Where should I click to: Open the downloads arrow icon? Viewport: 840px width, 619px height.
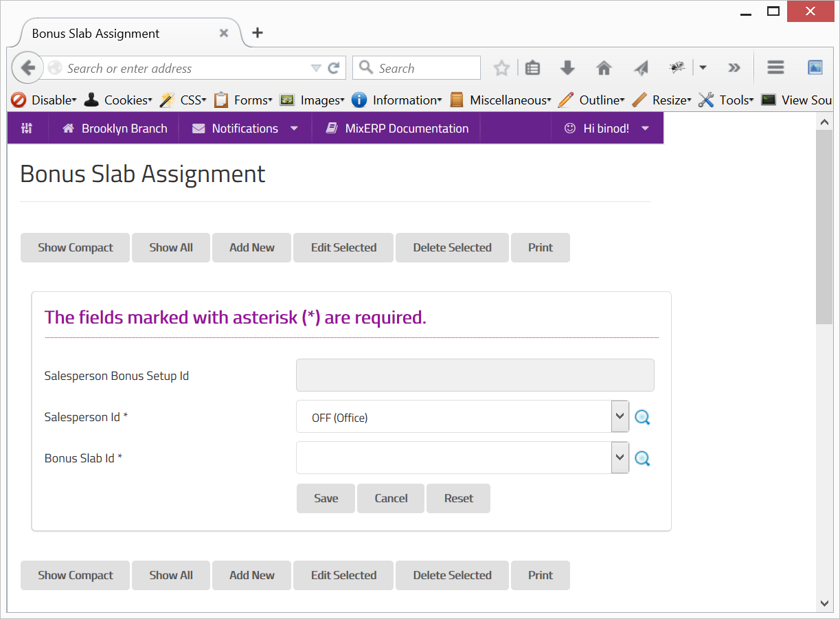[567, 68]
